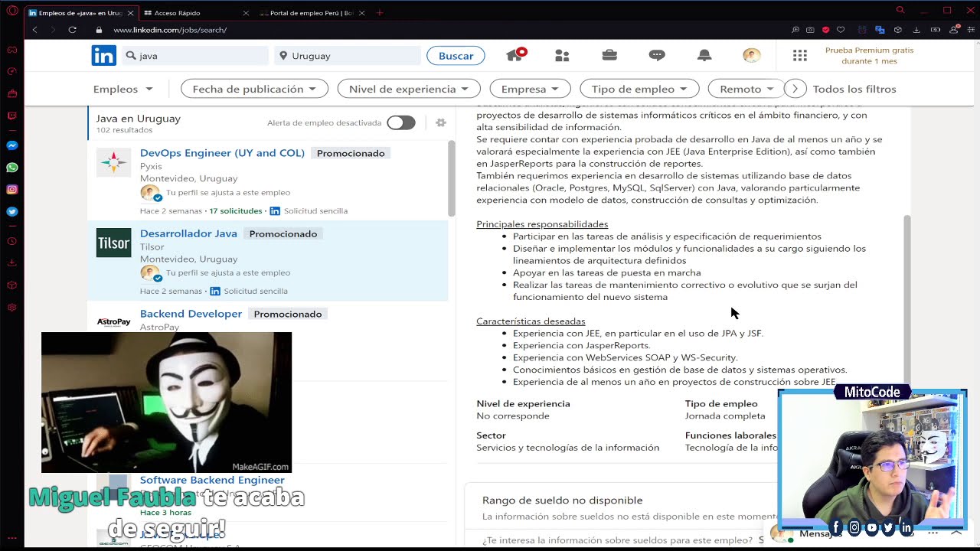Screen dimensions: 980x551
Task: Open browser tab search magnifier
Action: (900, 10)
